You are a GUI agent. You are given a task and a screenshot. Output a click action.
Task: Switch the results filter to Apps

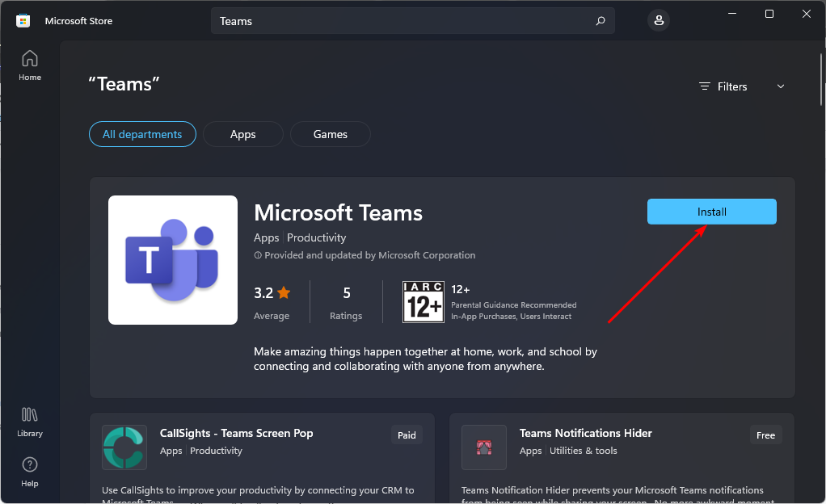[242, 134]
